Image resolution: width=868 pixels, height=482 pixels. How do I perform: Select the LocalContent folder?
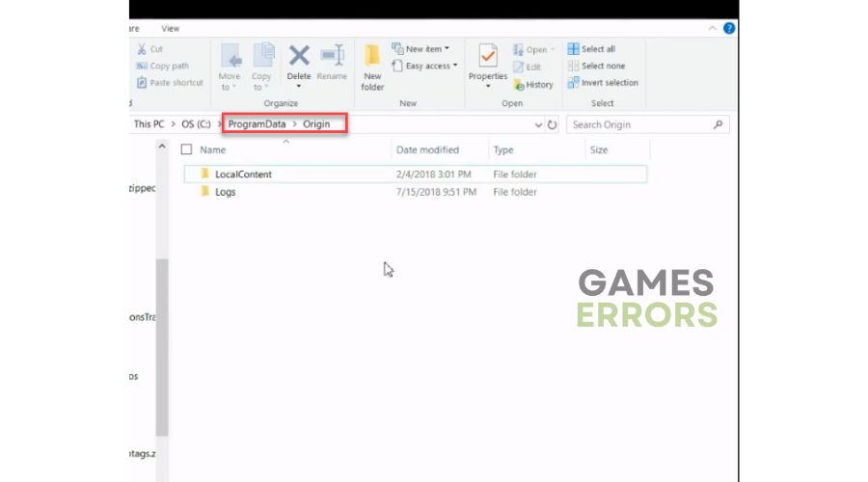pyautogui.click(x=415, y=174)
